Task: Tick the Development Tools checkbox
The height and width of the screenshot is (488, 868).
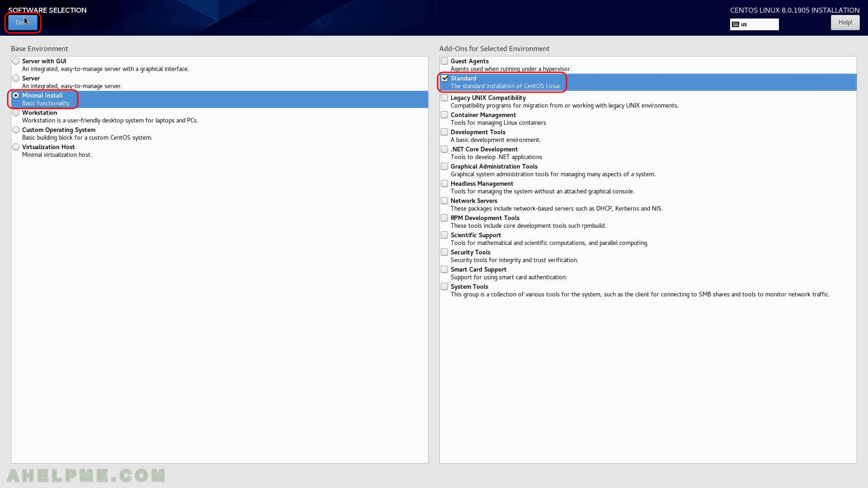Action: [x=444, y=132]
